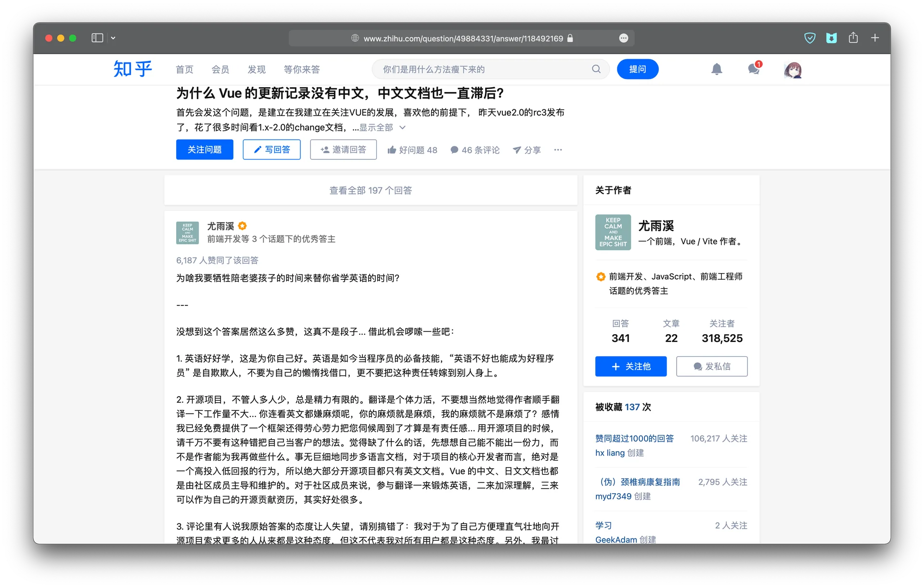Click orange badge in author card
Screen dimensions: 924x588
click(601, 276)
